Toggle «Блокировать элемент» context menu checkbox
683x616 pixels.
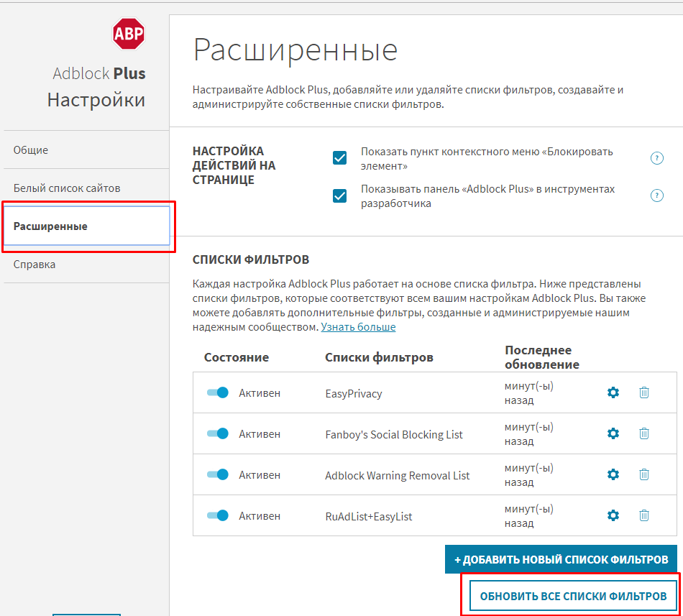340,157
